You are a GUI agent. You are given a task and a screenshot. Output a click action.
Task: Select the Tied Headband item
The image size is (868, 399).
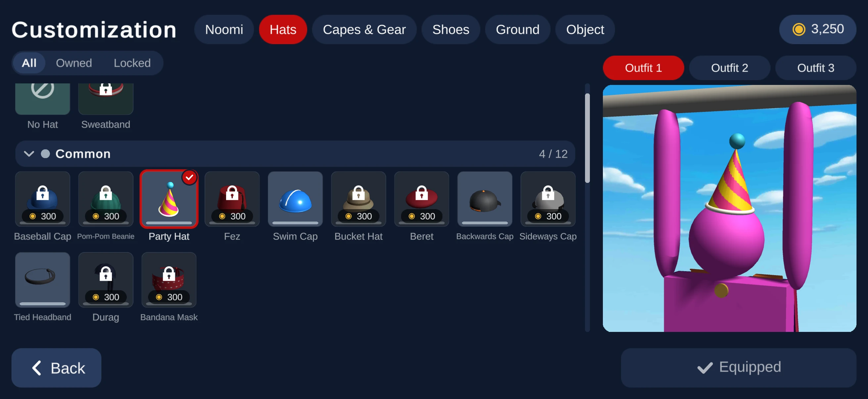pyautogui.click(x=42, y=280)
